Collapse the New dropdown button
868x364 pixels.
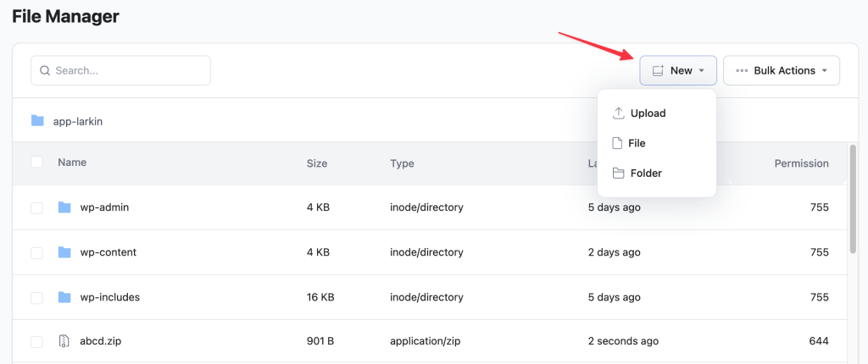coord(678,70)
